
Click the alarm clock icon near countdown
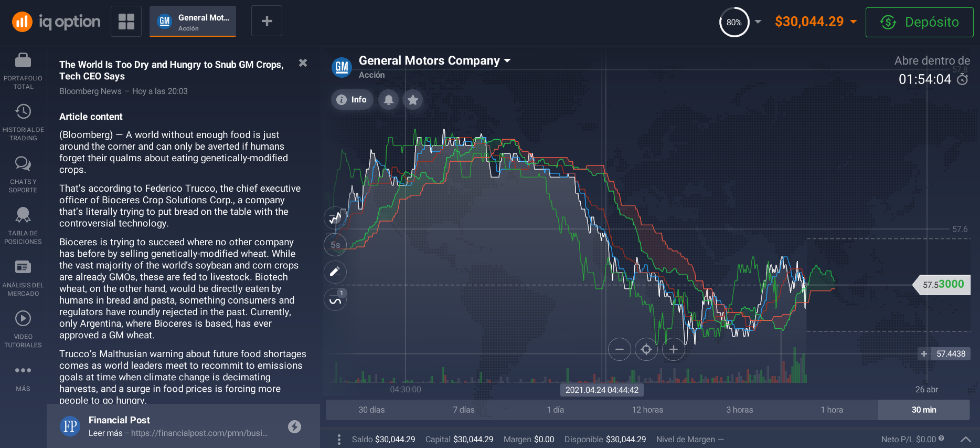963,79
